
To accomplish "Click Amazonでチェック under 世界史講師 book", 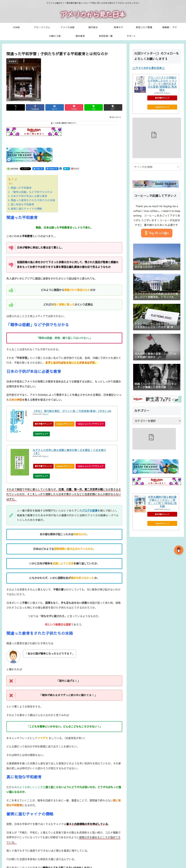I will pyautogui.click(x=162, y=523).
